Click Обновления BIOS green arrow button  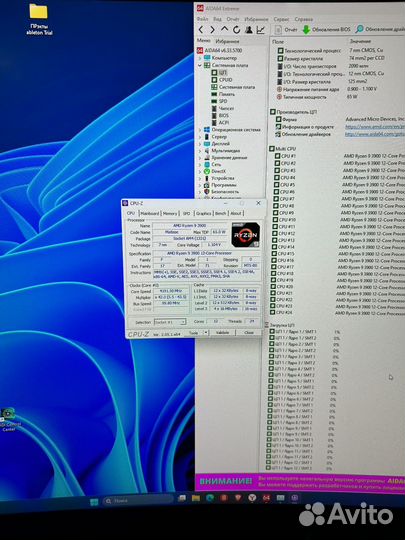point(326,30)
